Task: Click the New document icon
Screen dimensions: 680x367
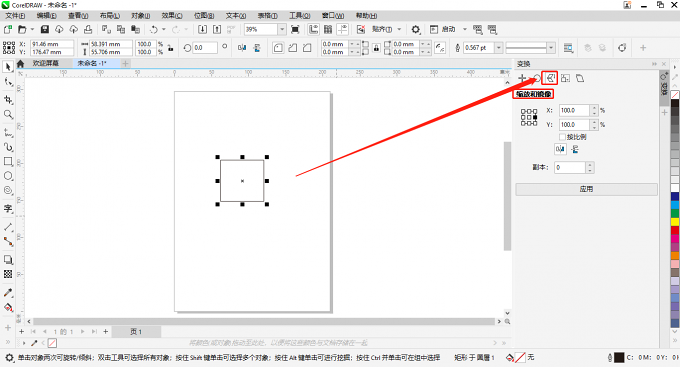Action: coord(7,29)
